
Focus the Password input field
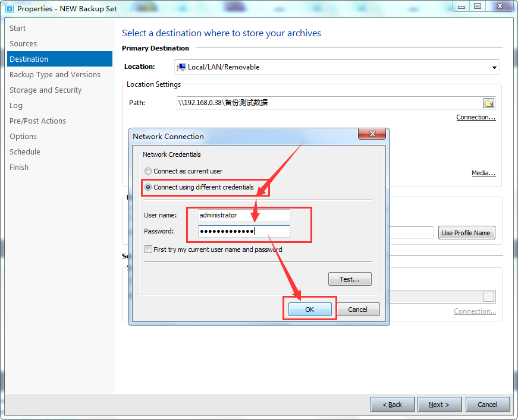244,231
